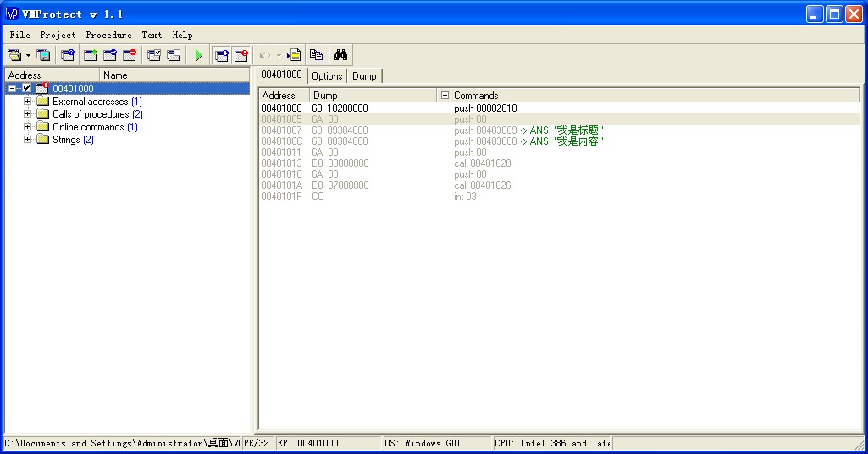The image size is (868, 454).
Task: Click the delete procedure icon with red minus
Action: (x=130, y=55)
